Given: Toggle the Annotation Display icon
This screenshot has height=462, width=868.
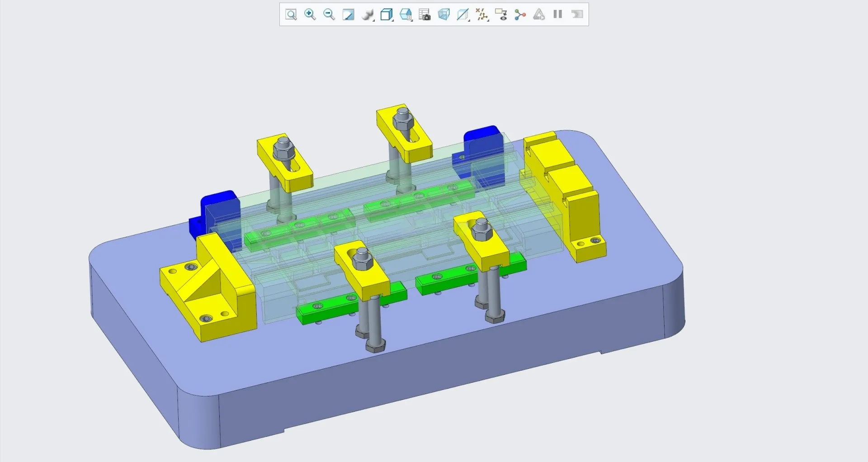Looking at the screenshot, I should pos(501,14).
